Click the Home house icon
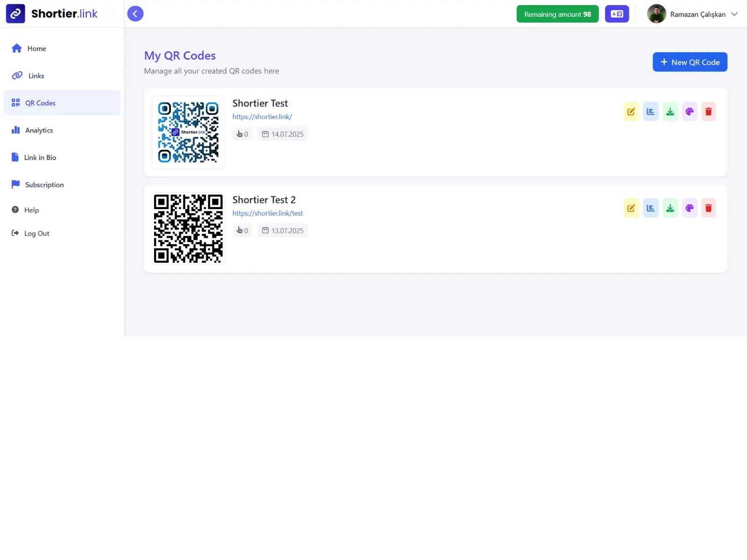The image size is (747, 560). [x=17, y=48]
